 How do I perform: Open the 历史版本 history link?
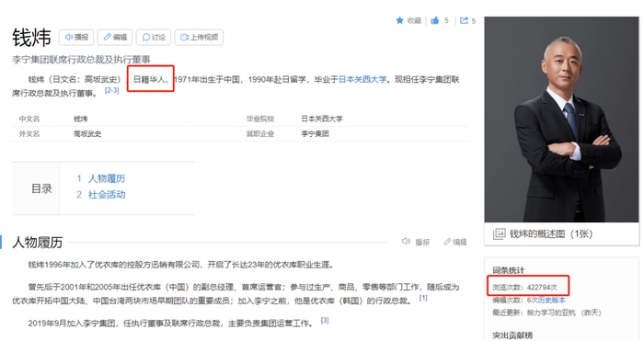click(x=552, y=300)
